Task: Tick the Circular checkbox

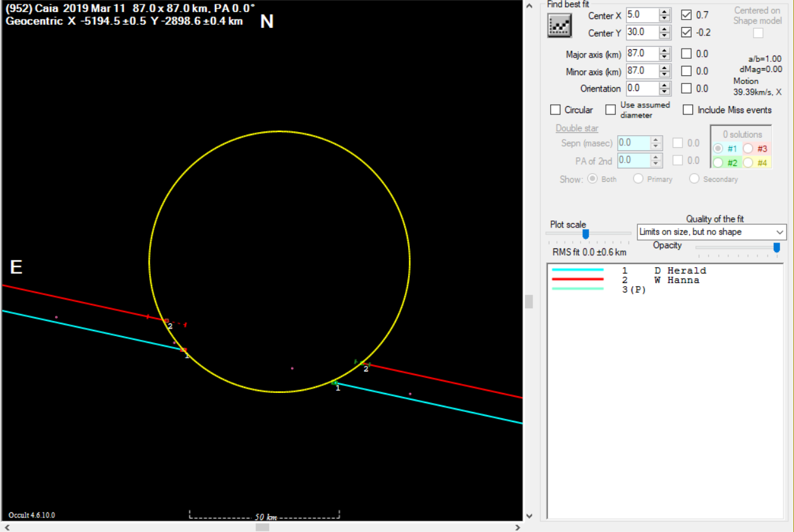Action: click(556, 110)
